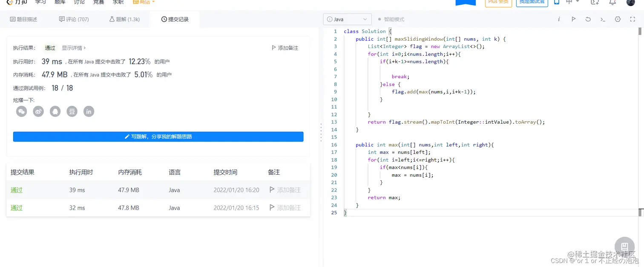644x267 pixels.
Task: Click 'class Solution {' code line
Action: [x=367, y=31]
